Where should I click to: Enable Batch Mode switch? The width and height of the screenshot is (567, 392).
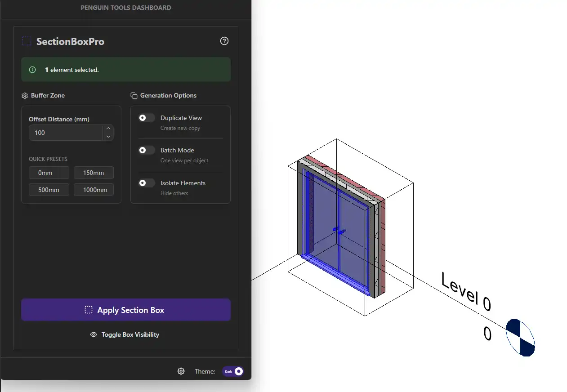point(147,150)
